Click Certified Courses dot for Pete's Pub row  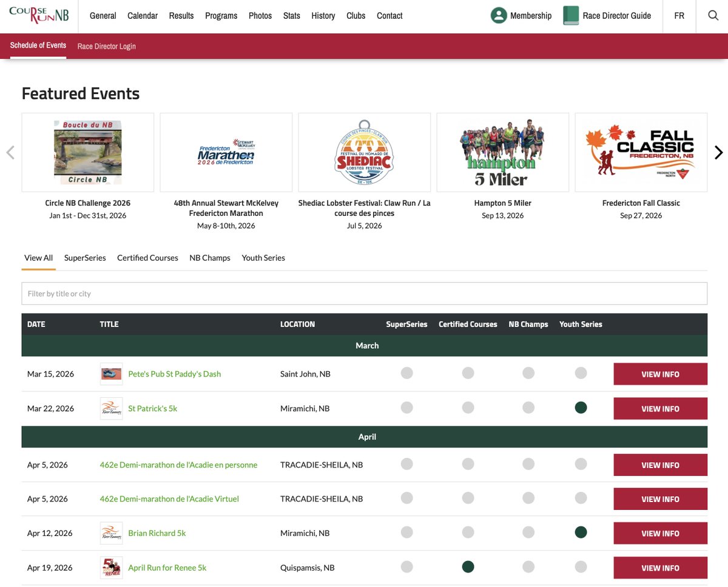[x=468, y=373]
